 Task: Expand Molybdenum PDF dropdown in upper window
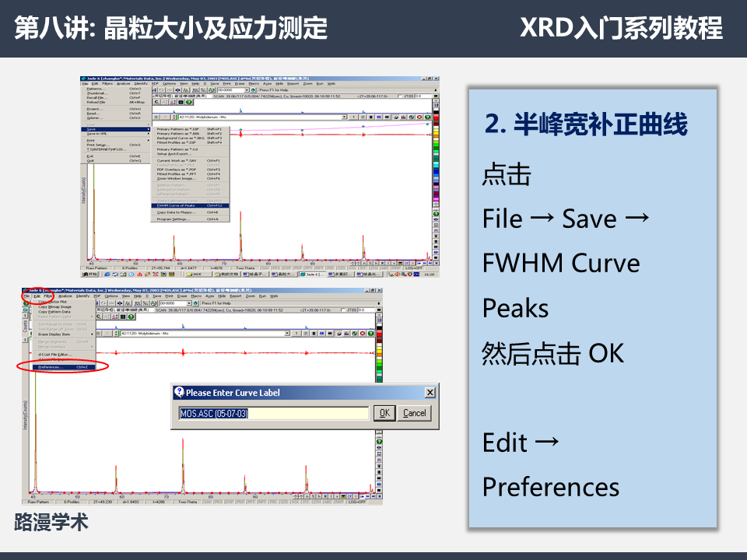click(x=344, y=117)
